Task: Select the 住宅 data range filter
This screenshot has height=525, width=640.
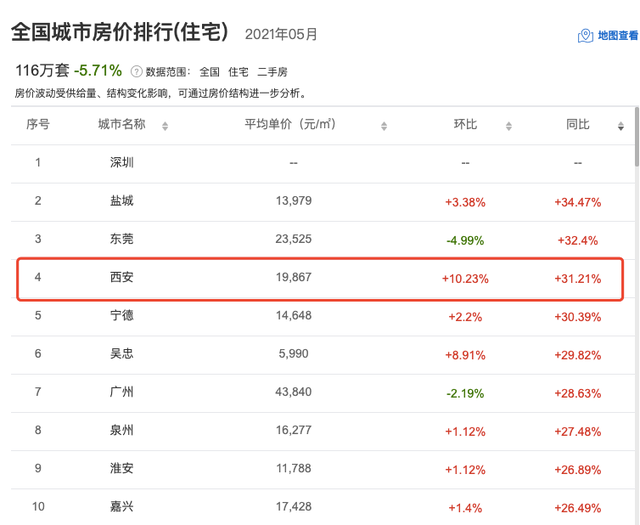Action: (238, 72)
